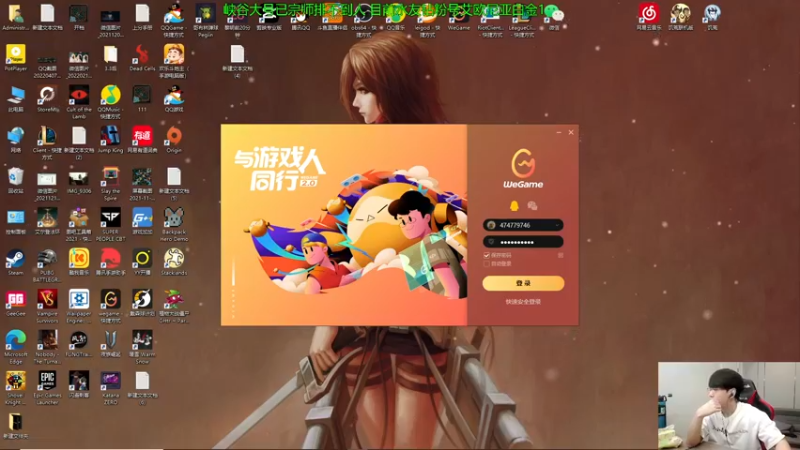Open Backpack Hero Demo shortcut
Viewport: 800px width, 450px height.
point(173,224)
